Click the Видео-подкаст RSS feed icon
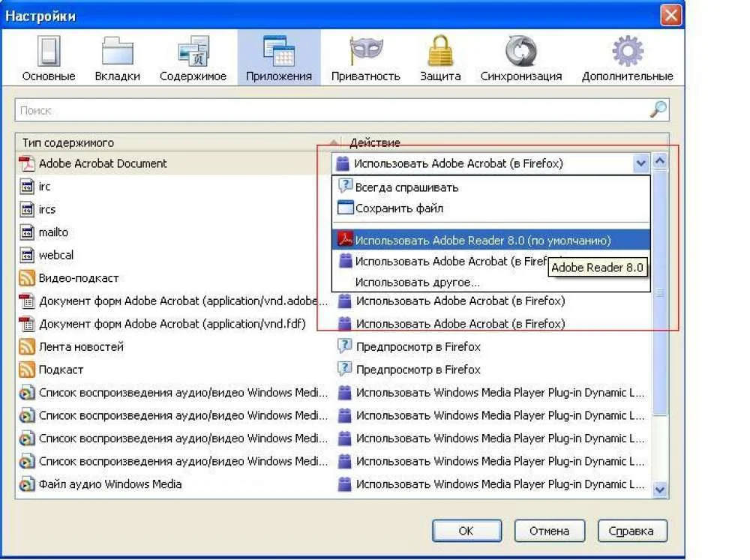The width and height of the screenshot is (750, 560). point(27,278)
